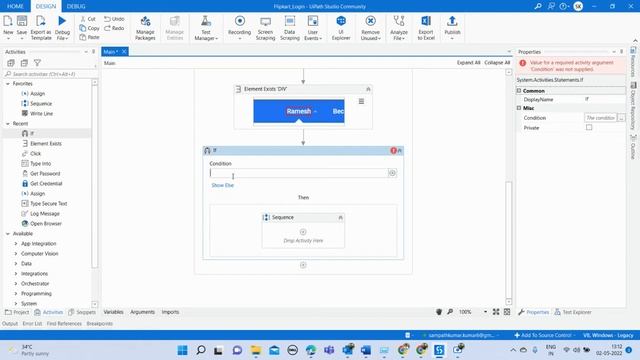640x360 pixels.
Task: Click Windows Start button on taskbar
Action: (x=182, y=350)
